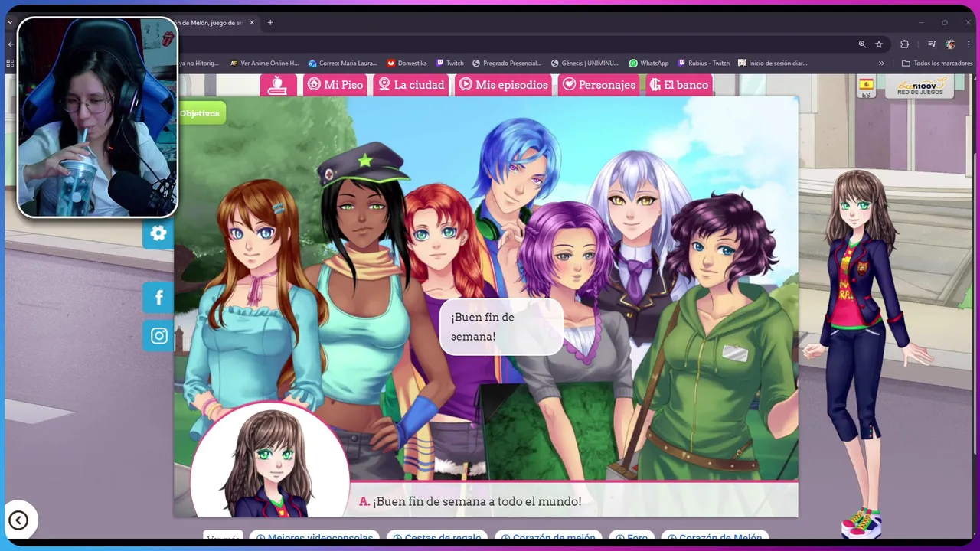This screenshot has width=980, height=551.
Task: Open the WhatsApp bookmark
Action: tap(648, 64)
